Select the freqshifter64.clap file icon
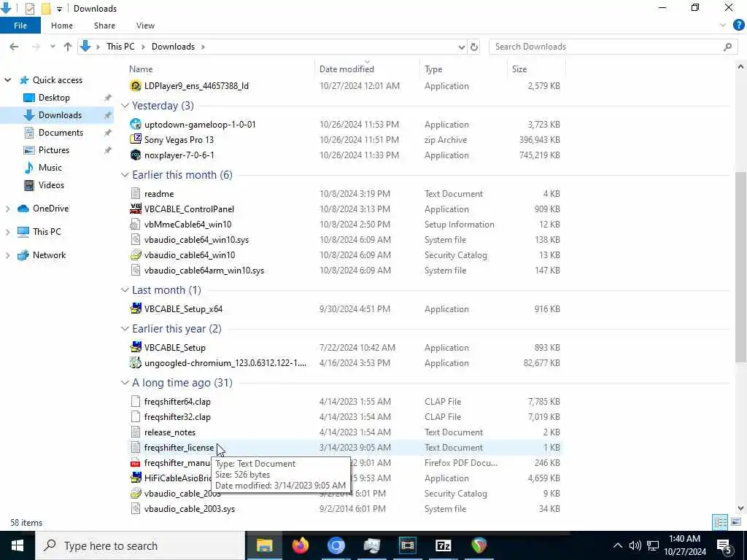Screen dimensions: 747x560 (x=136, y=402)
